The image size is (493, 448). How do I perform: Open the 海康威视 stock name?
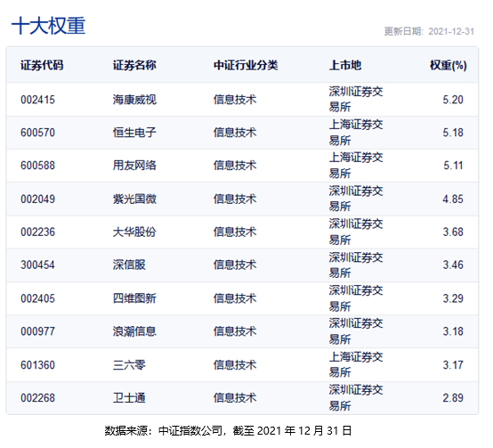point(134,100)
